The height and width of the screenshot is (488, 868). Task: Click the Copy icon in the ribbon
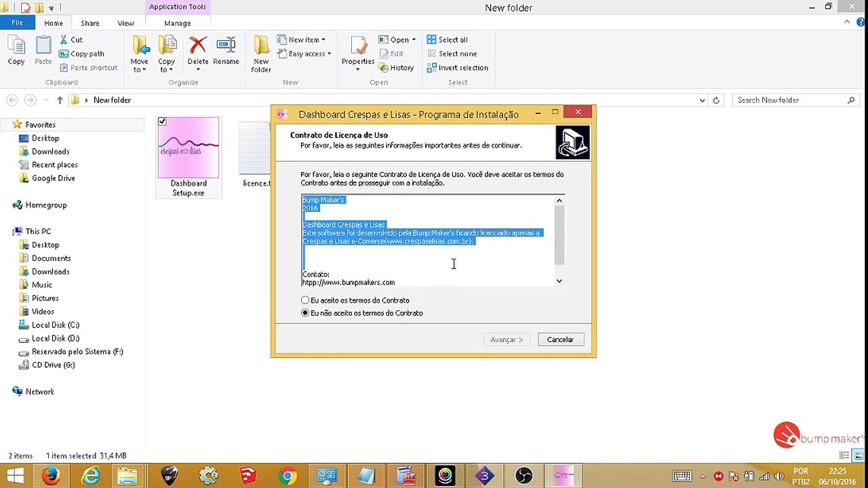pyautogui.click(x=16, y=51)
